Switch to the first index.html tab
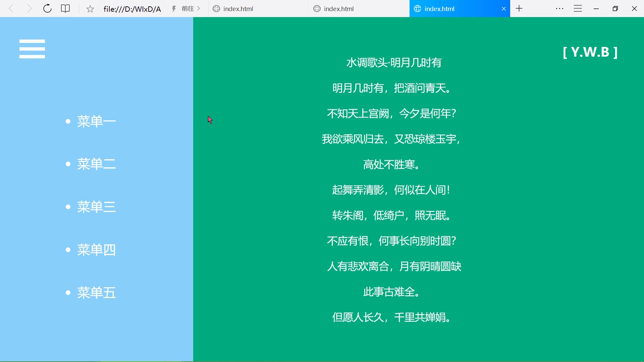The height and width of the screenshot is (362, 644). pos(259,9)
